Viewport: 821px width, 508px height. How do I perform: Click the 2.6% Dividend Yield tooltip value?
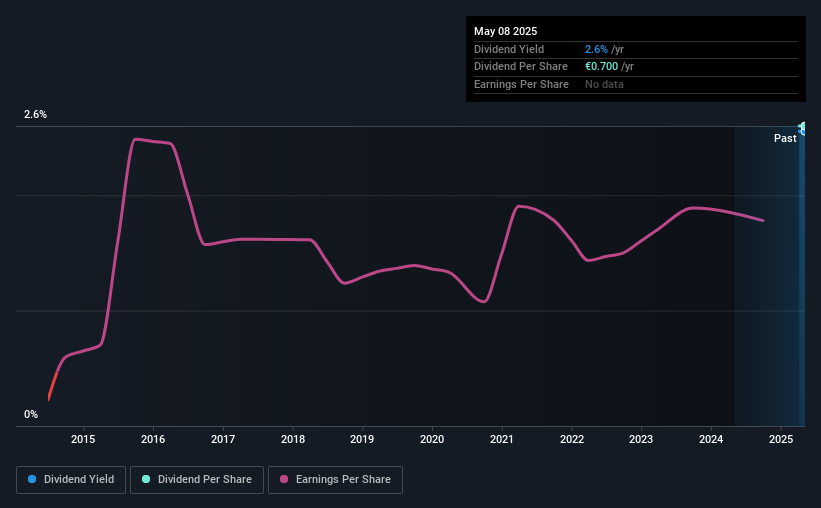coord(596,49)
